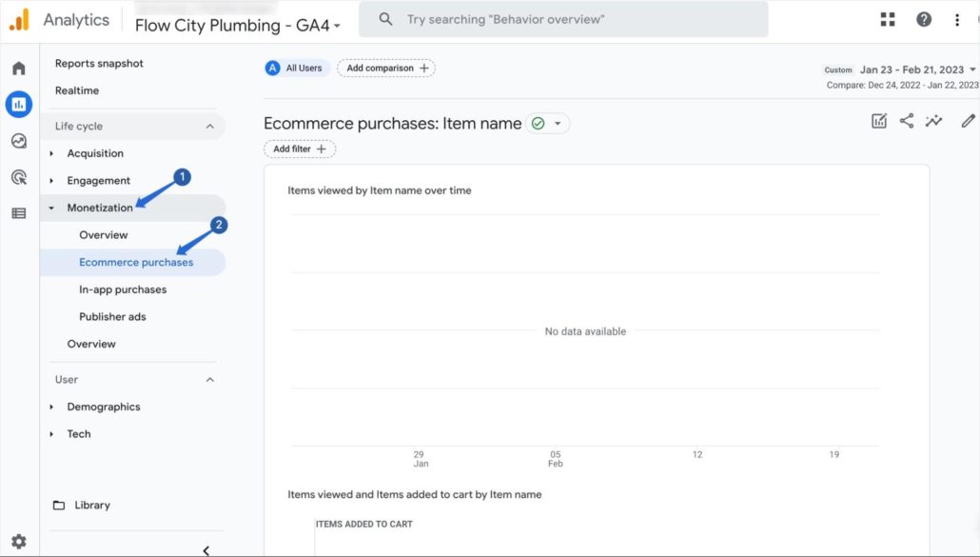This screenshot has height=557, width=980.
Task: Select the Reports bar-chart icon in rail
Action: [19, 105]
